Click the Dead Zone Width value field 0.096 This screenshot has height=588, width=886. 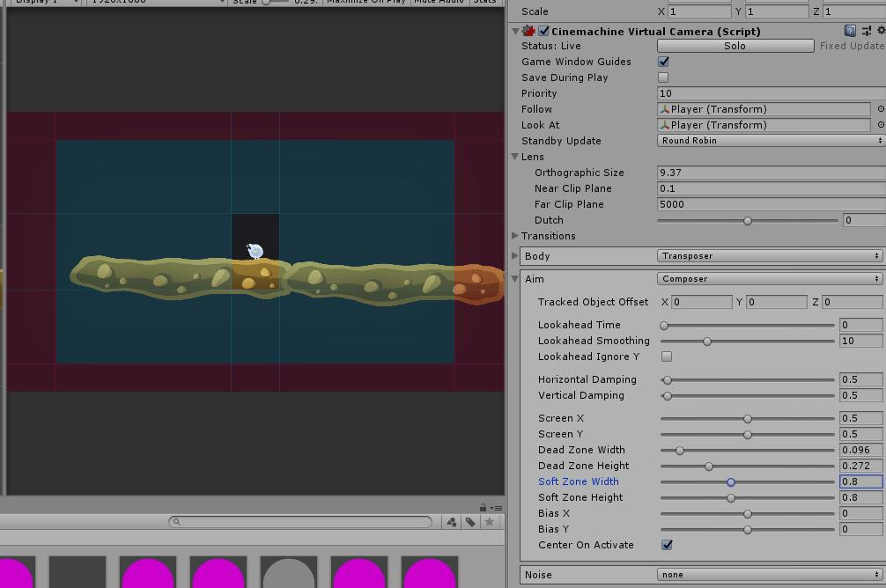point(860,450)
